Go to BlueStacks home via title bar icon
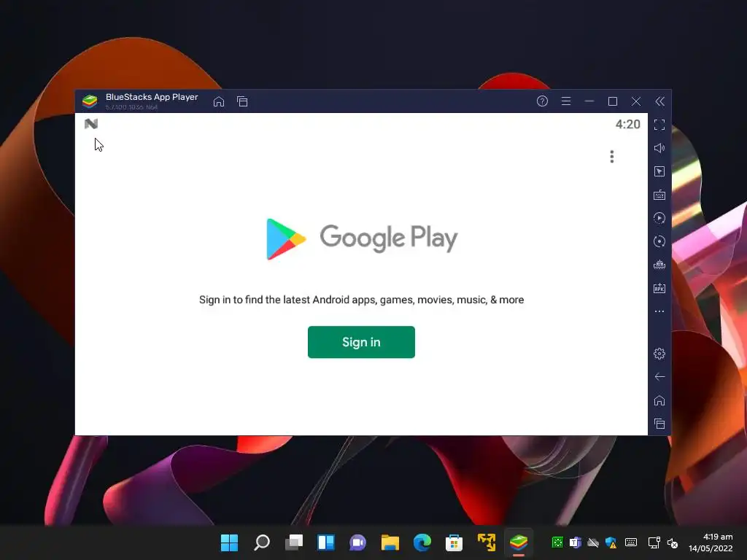Image resolution: width=747 pixels, height=560 pixels. pyautogui.click(x=219, y=101)
